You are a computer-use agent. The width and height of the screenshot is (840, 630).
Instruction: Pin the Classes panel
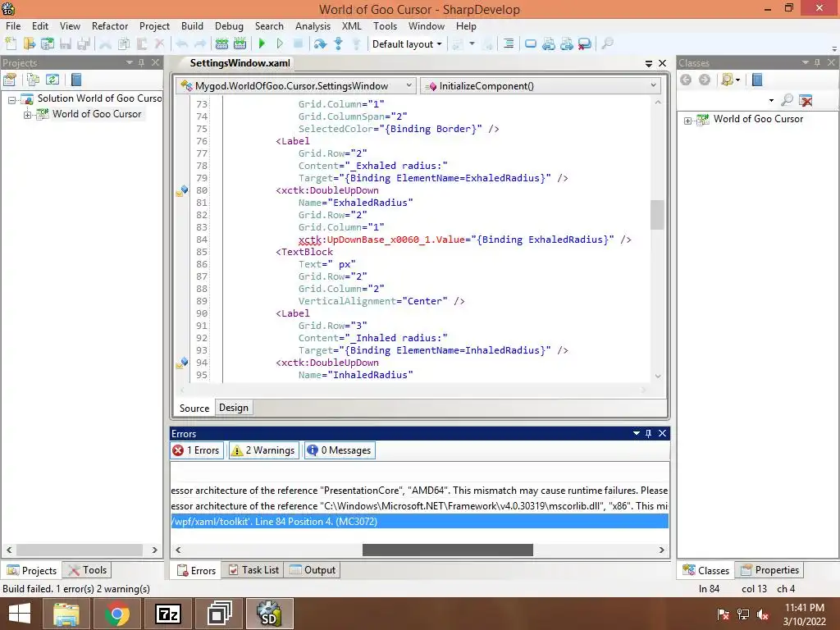(x=817, y=62)
